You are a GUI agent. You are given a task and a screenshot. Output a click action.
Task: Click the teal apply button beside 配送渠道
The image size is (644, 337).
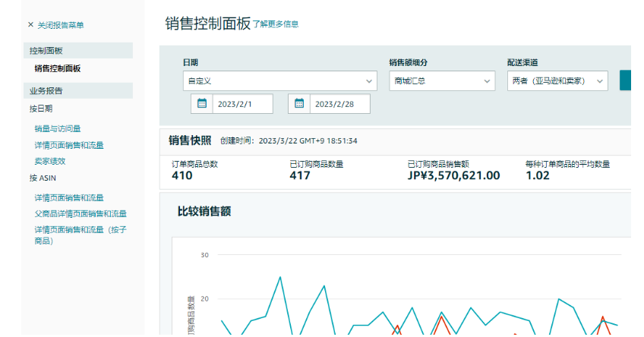pyautogui.click(x=625, y=80)
